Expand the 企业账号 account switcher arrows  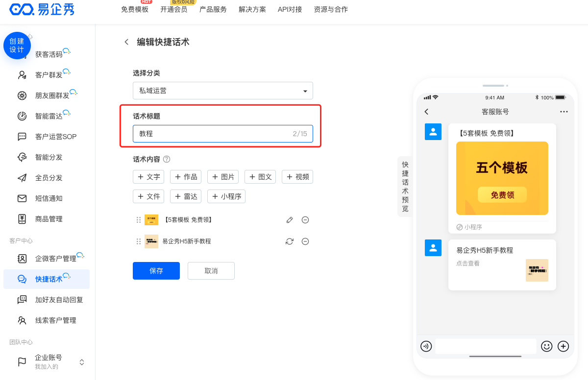[82, 362]
